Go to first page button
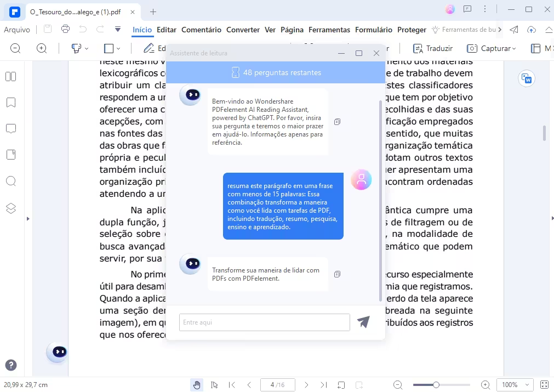The height and width of the screenshot is (392, 554). coord(232,384)
